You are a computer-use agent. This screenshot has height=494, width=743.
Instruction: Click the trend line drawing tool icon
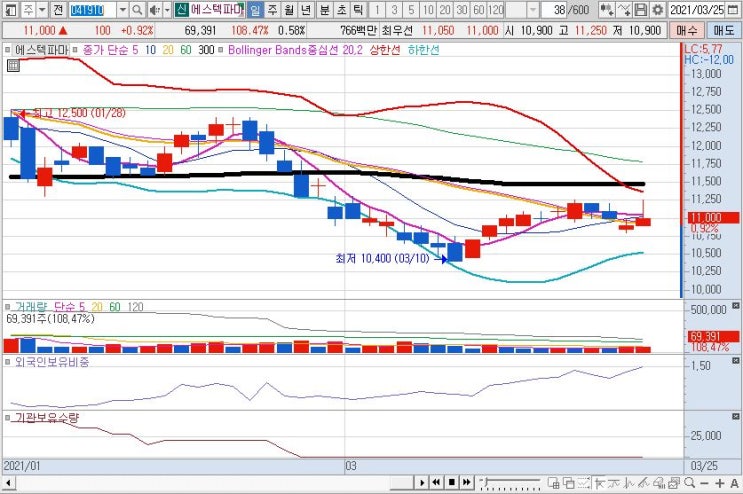click(599, 483)
